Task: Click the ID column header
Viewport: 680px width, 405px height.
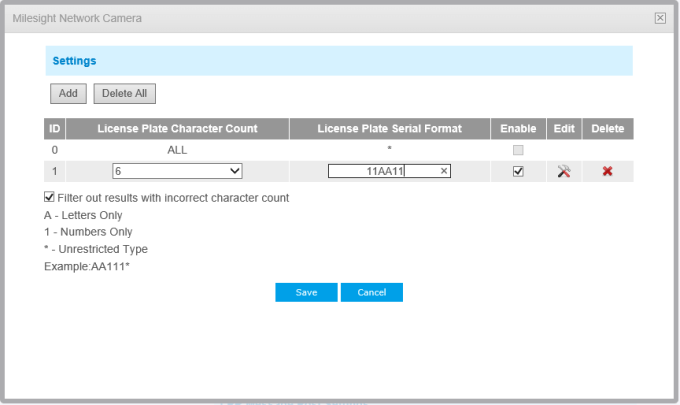Action: (55, 129)
